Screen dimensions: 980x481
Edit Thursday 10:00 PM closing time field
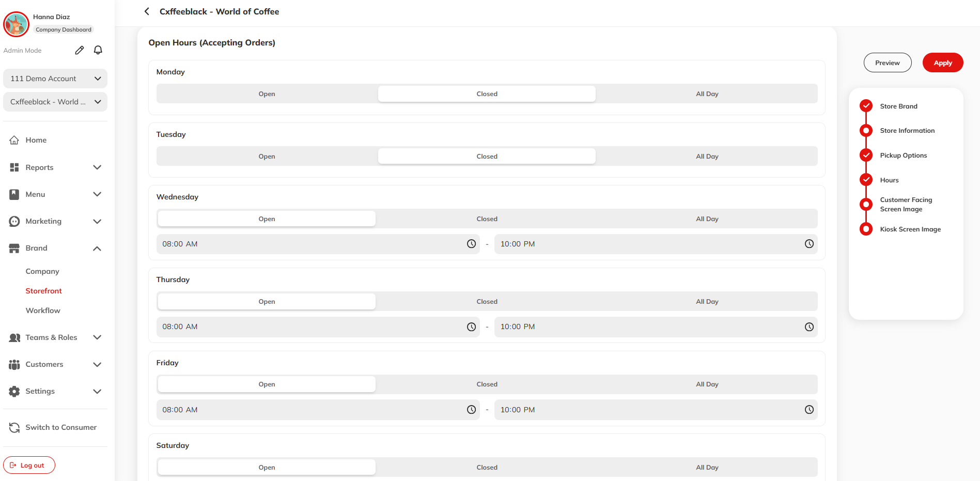point(656,327)
